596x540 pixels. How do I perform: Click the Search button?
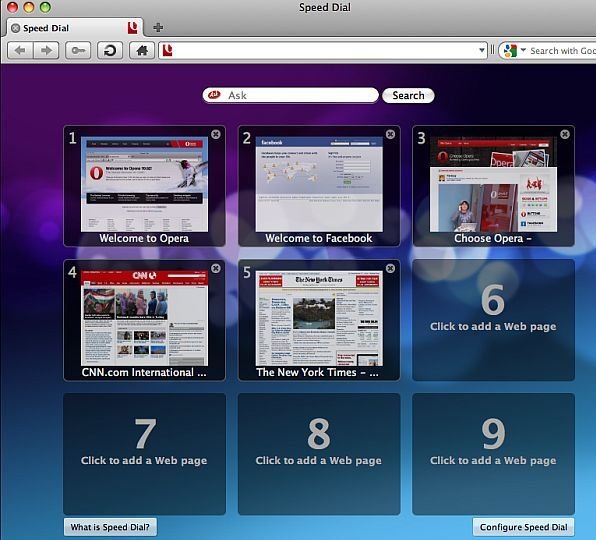408,95
